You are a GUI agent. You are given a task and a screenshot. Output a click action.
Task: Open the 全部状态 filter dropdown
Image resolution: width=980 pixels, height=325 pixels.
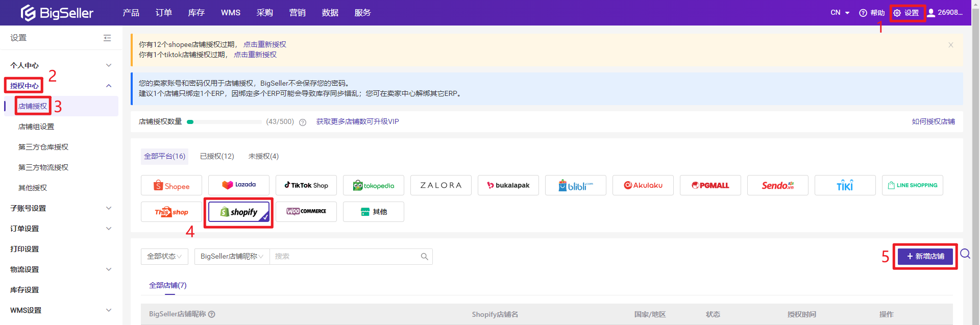[x=164, y=257]
